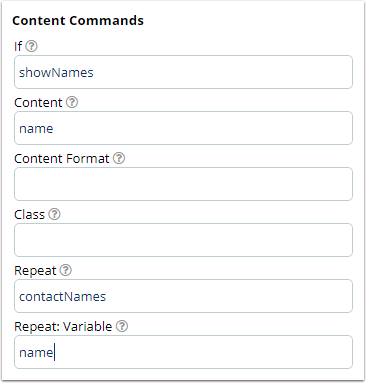Focus the If field containing showNames
366x383 pixels.
point(183,72)
